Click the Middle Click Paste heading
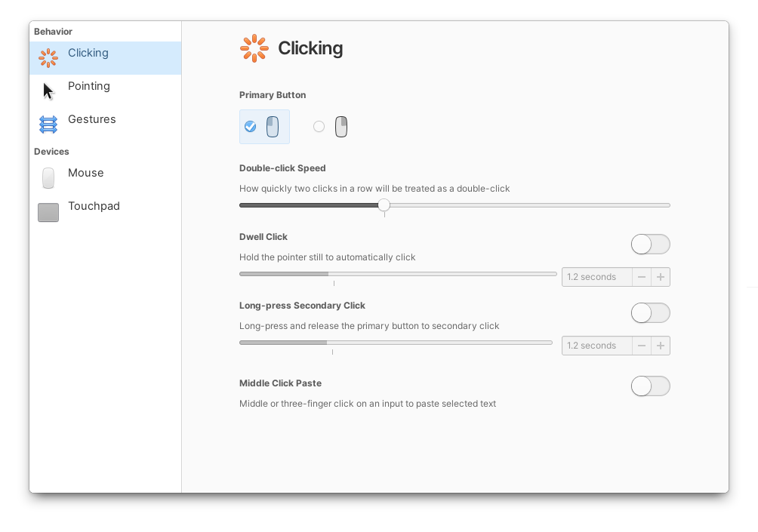Image resolution: width=758 pixels, height=532 pixels. [280, 383]
